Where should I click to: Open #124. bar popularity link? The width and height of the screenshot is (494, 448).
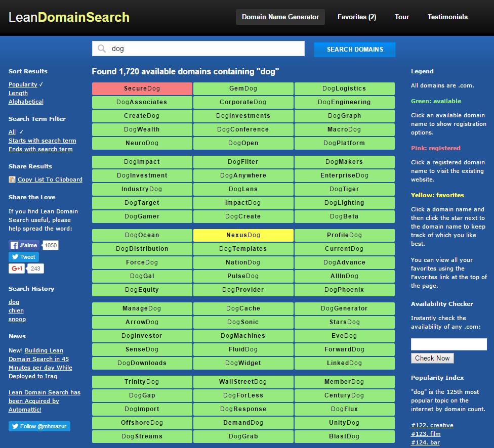tap(425, 442)
